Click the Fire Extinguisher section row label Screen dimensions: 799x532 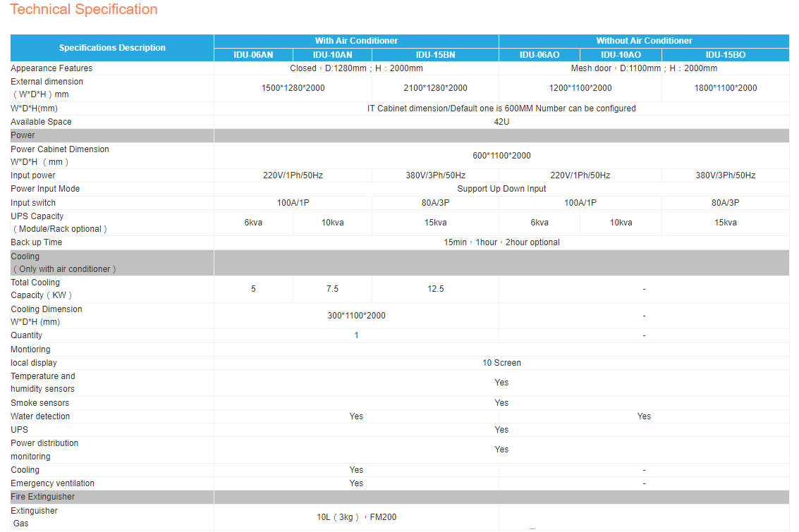click(x=42, y=497)
